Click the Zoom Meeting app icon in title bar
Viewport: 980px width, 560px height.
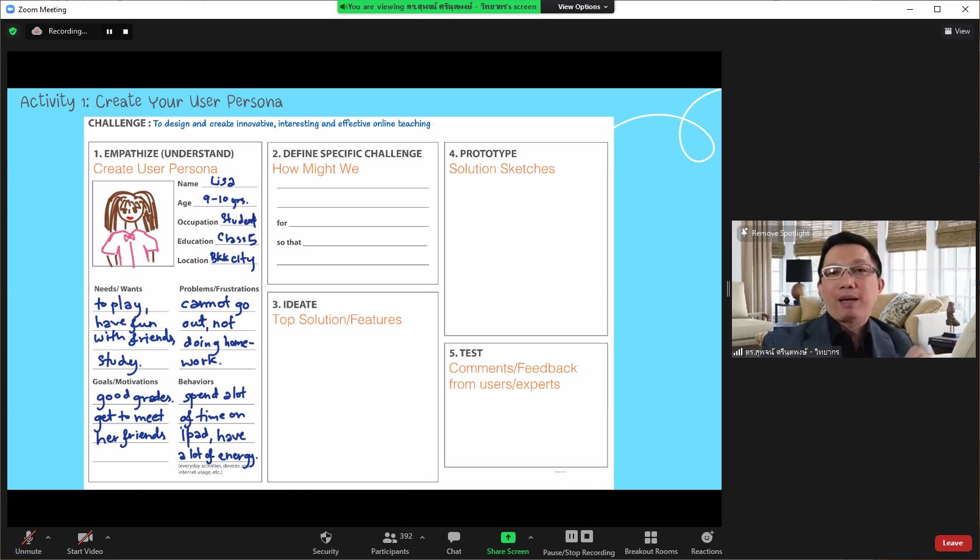10,9
